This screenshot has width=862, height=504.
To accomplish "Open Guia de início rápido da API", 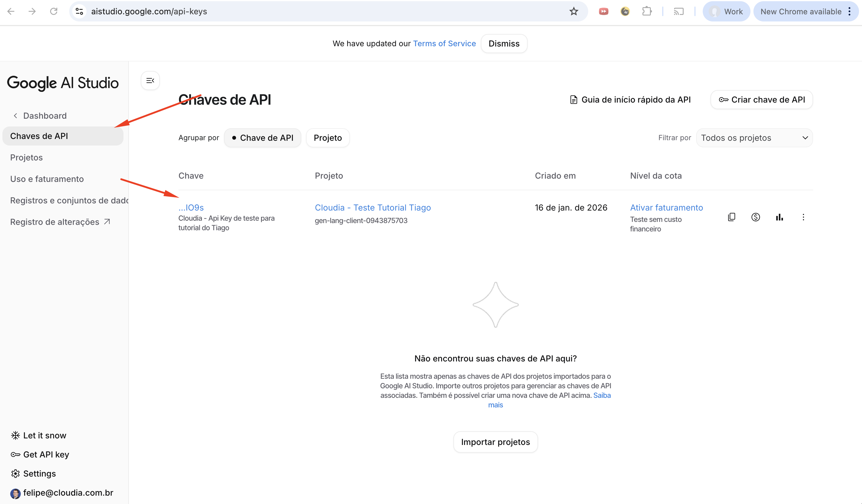I will pyautogui.click(x=630, y=100).
